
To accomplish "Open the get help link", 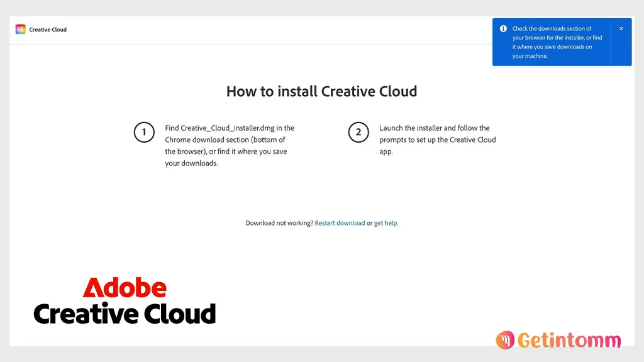I will click(x=386, y=223).
